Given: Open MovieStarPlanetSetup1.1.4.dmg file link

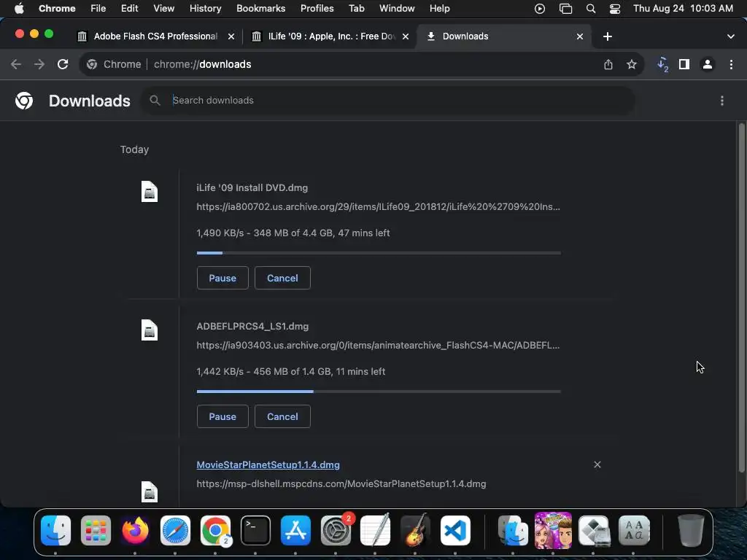Looking at the screenshot, I should pyautogui.click(x=268, y=464).
